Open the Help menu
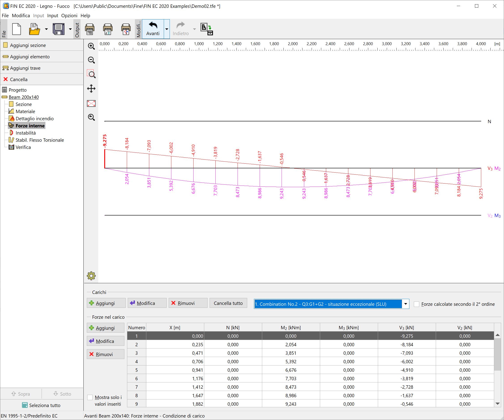Screen dimensions: 504x420 point(85,15)
